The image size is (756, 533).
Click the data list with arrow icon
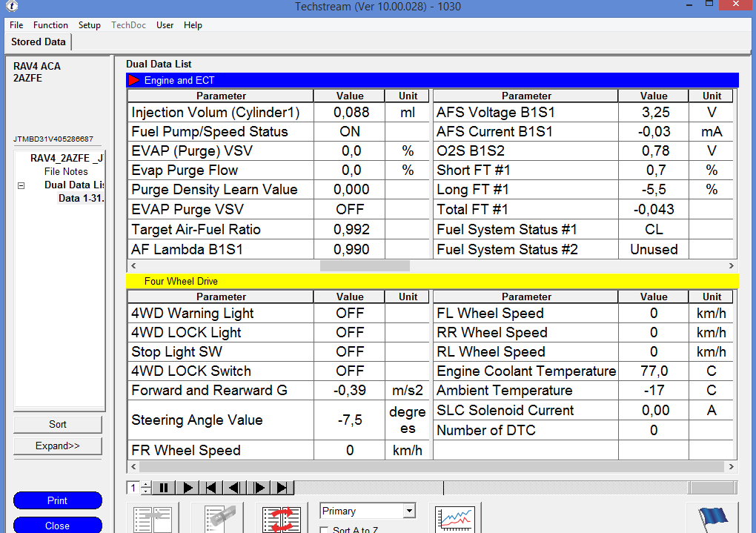pos(152,518)
